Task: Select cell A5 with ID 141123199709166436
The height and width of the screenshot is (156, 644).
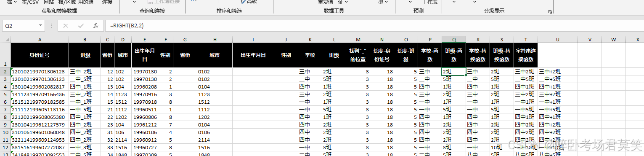Action: (40, 94)
